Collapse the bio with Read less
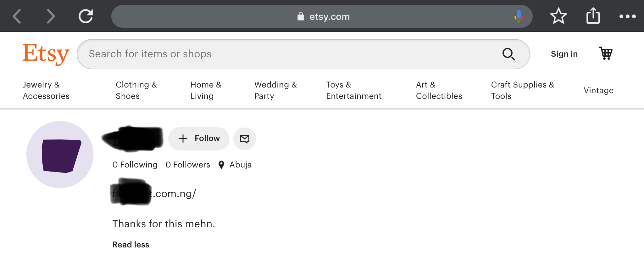 (x=131, y=245)
